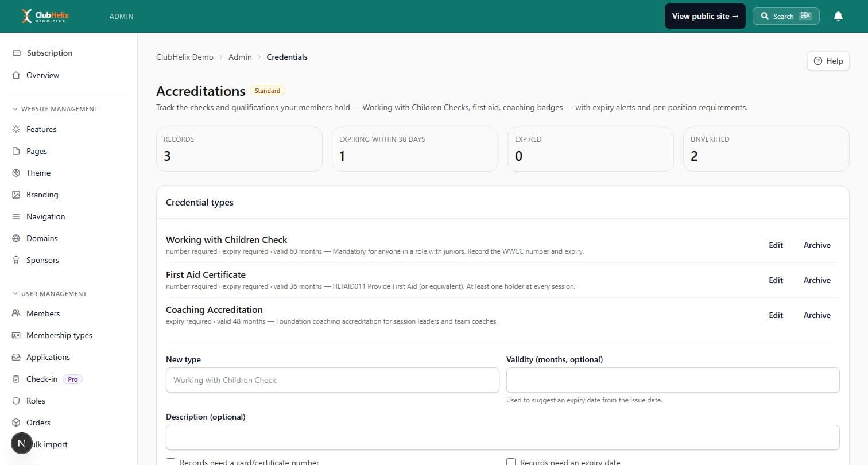Viewport: 868px width, 465px height.
Task: Click Credentials breadcrumb text
Action: (287, 57)
